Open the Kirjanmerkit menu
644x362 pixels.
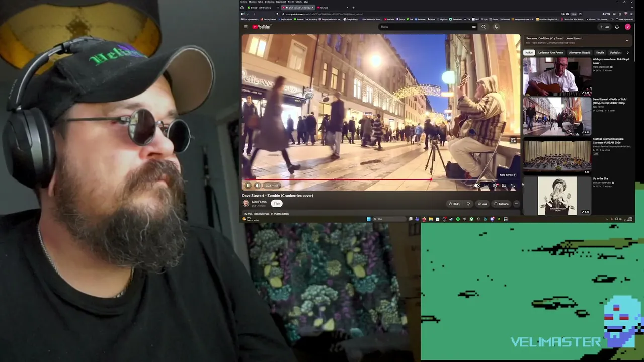[281, 2]
